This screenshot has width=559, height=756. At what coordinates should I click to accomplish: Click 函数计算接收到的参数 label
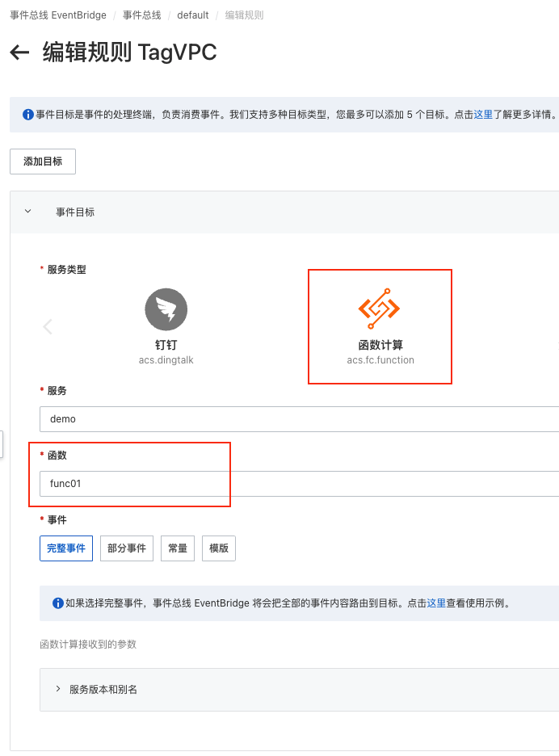(88, 645)
